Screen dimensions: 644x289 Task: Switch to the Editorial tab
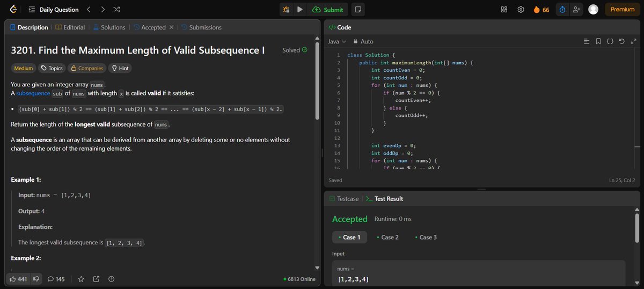click(x=70, y=27)
